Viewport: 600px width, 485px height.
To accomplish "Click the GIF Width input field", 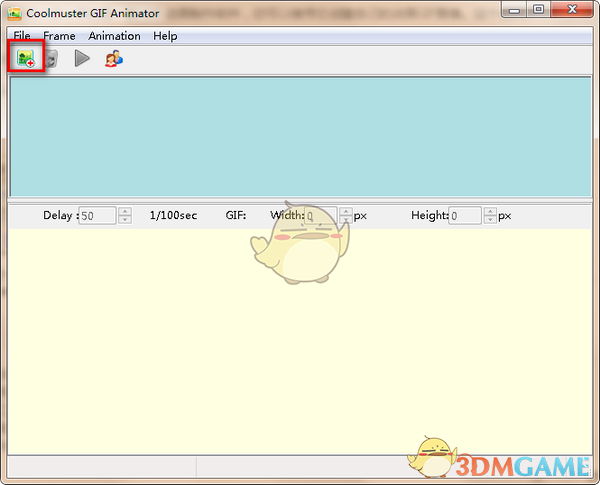I will point(321,216).
